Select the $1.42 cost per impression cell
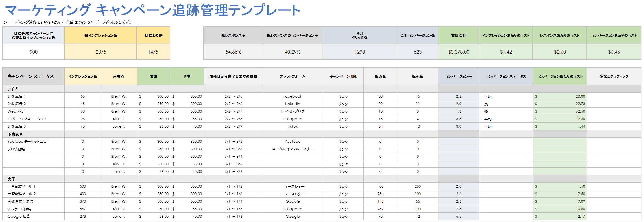Viewport: 644px width, 222px height. point(506,52)
